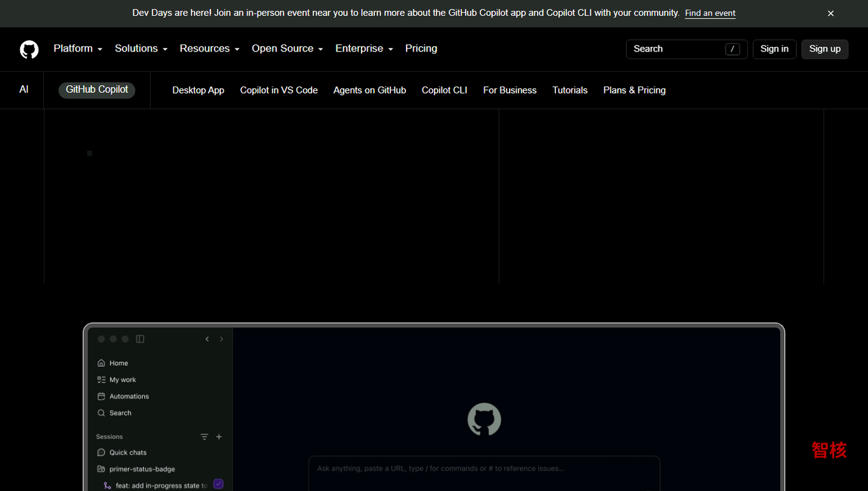Viewport: 868px width, 491px height.
Task: Expand the Open Source menu
Action: pyautogui.click(x=287, y=48)
